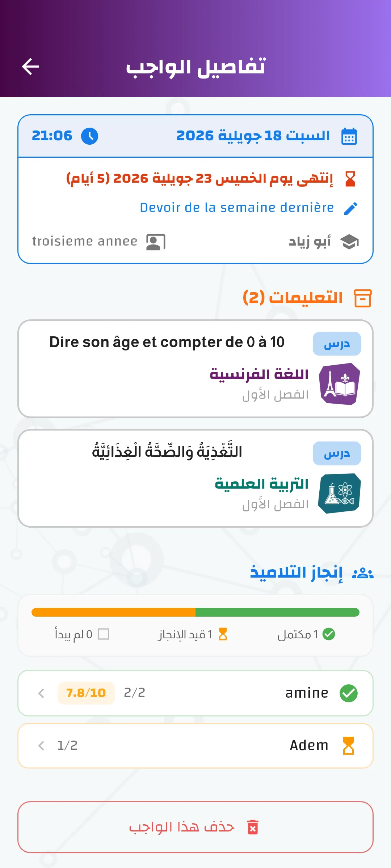Click the clock icon next to 21:06
The height and width of the screenshot is (868, 391).
pos(89,136)
